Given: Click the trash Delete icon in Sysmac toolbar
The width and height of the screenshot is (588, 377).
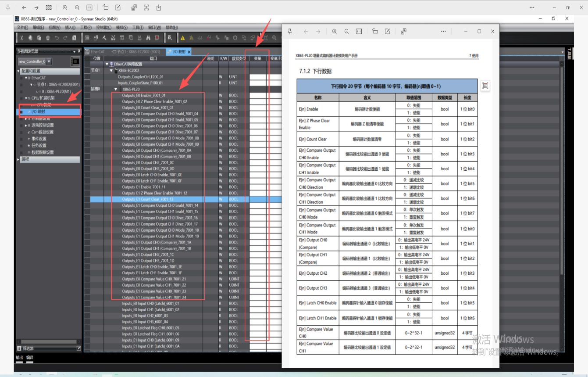Looking at the screenshot, I should [x=48, y=38].
